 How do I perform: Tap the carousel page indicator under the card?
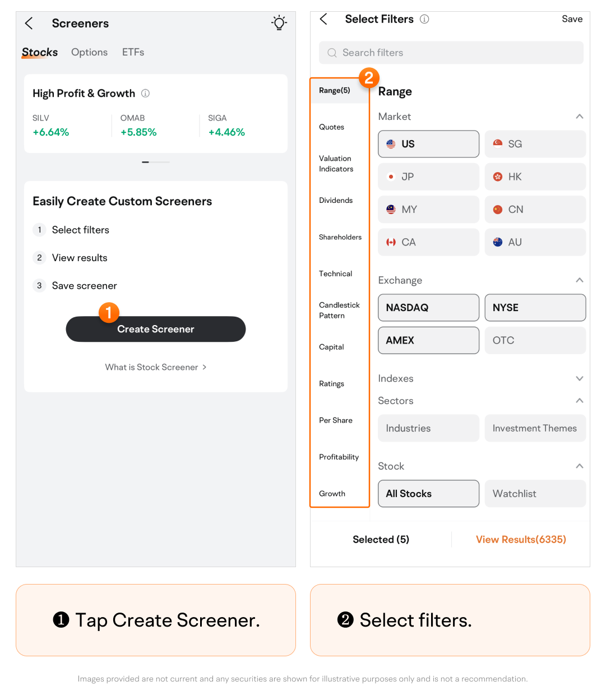156,162
